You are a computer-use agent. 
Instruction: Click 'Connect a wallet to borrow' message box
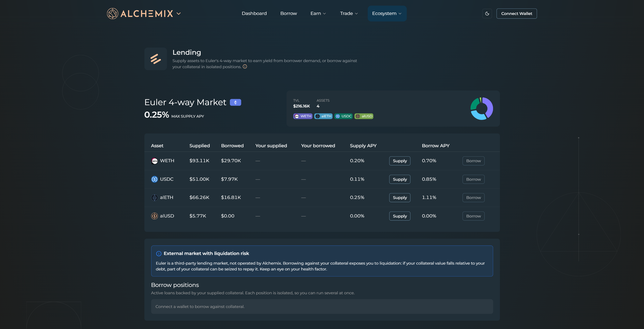(322, 306)
